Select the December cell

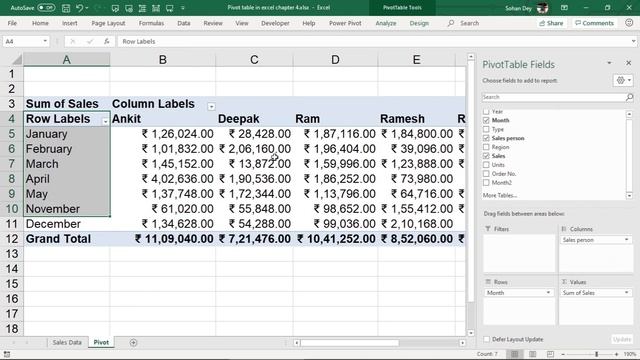(x=67, y=224)
